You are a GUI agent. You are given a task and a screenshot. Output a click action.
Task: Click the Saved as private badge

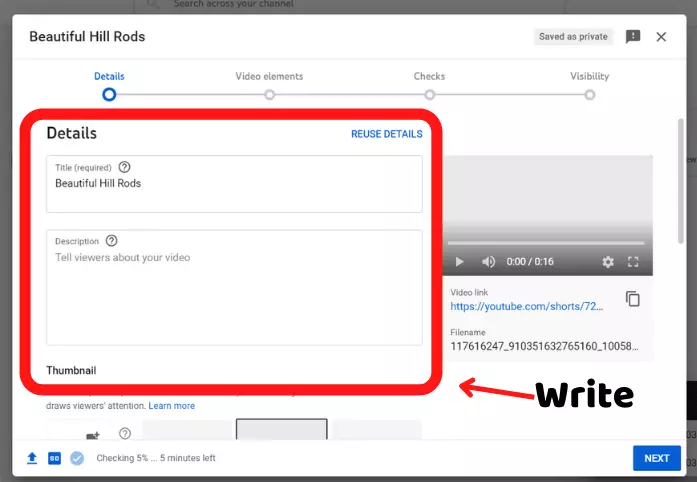tap(573, 36)
